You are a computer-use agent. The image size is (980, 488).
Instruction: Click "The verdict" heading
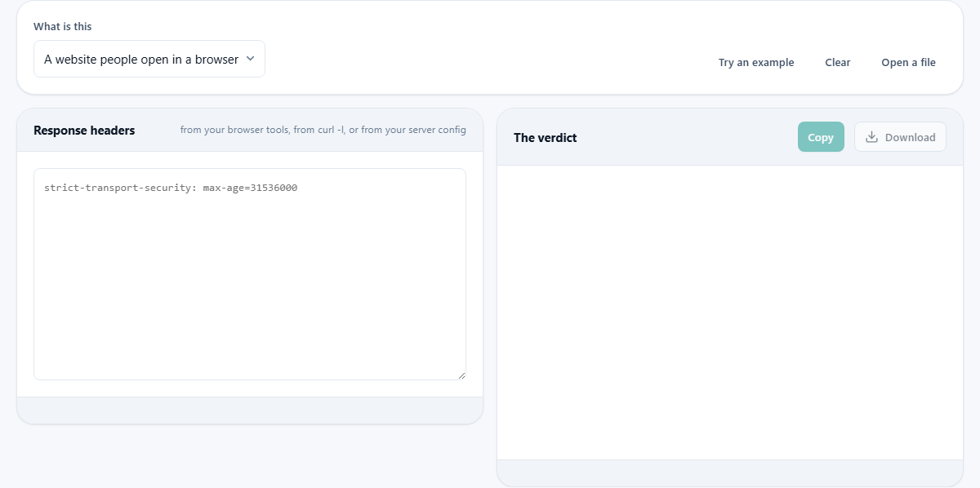[x=545, y=138]
